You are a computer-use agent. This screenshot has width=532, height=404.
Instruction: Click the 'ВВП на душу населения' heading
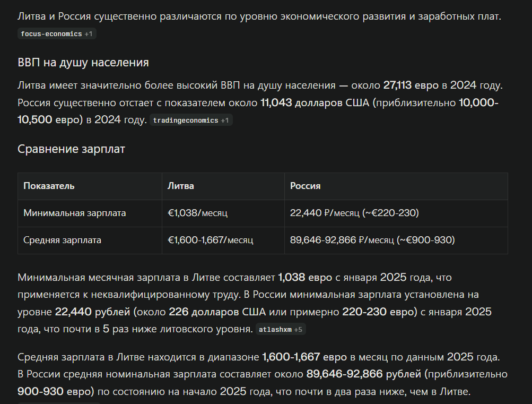tap(83, 63)
